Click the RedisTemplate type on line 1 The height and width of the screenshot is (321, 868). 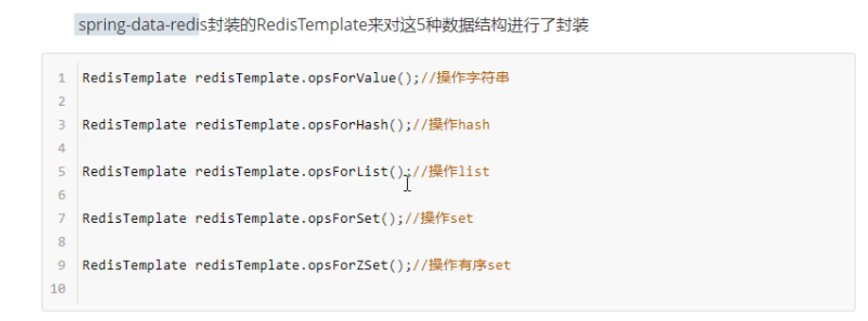[x=134, y=78]
